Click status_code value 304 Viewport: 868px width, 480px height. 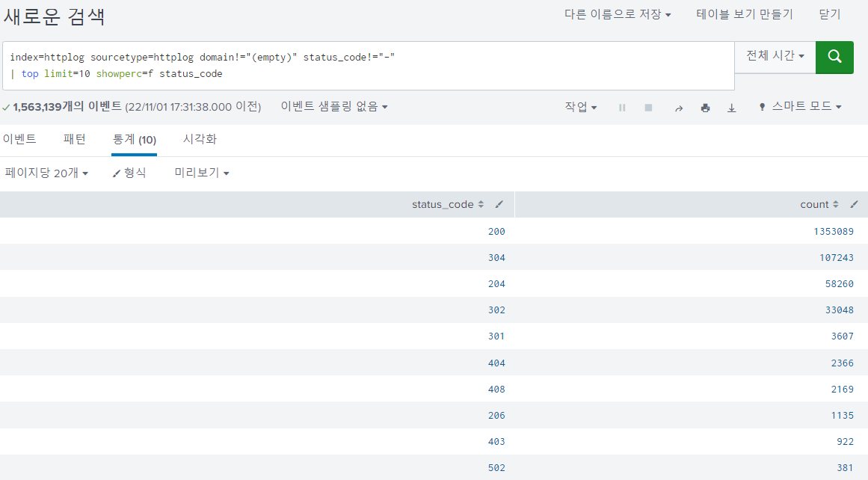click(x=496, y=257)
